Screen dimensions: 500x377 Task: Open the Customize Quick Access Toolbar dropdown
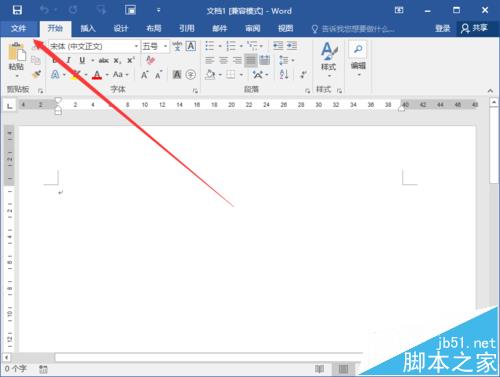(x=159, y=10)
